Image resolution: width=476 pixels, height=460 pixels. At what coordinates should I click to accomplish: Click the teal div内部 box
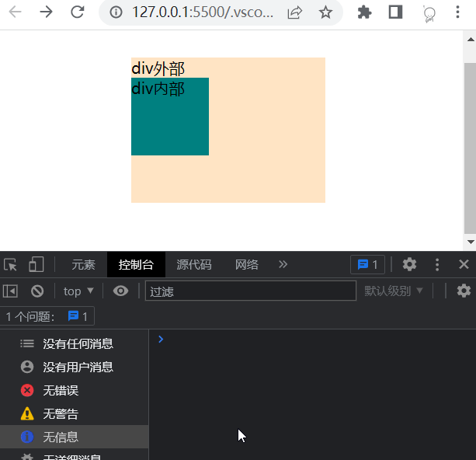point(170,124)
